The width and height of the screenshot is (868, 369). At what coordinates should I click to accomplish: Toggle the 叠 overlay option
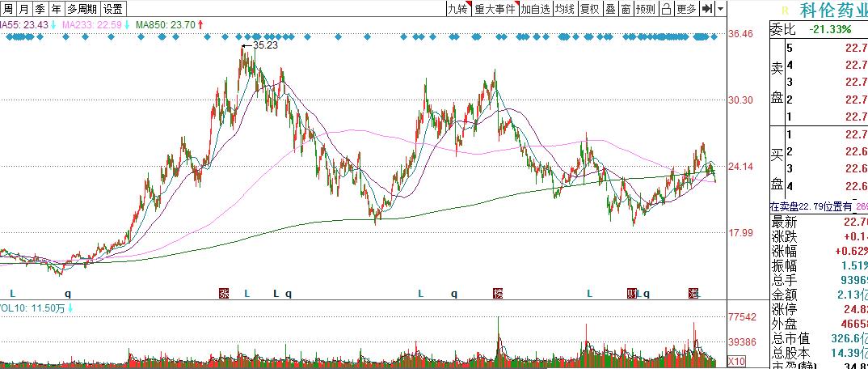(610, 9)
